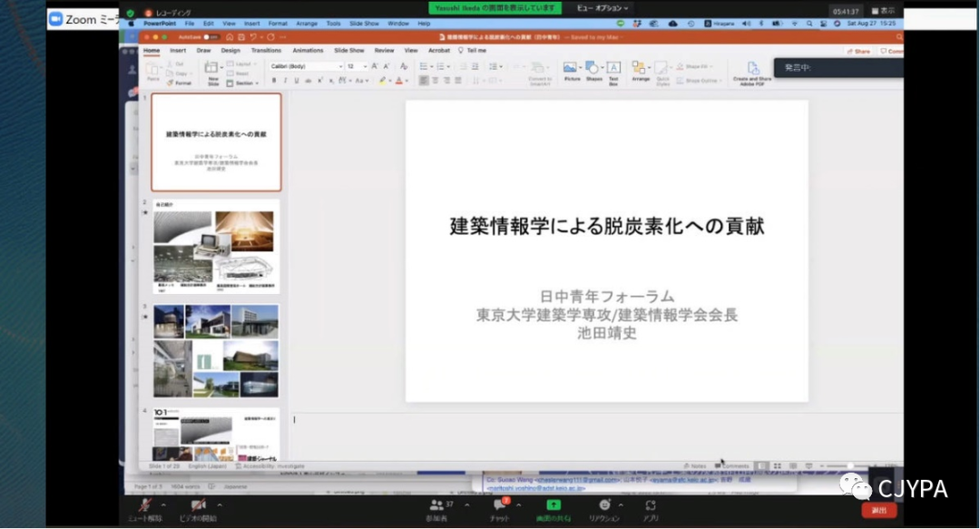Toggle Comments in the status bar
Image resolution: width=980 pixels, height=529 pixels.
click(x=732, y=466)
